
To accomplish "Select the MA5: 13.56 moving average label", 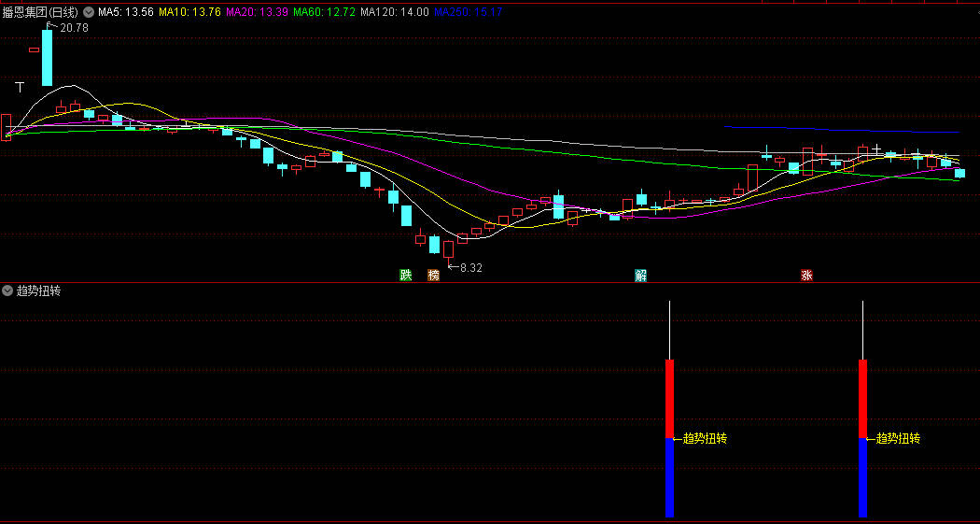I will click(125, 12).
